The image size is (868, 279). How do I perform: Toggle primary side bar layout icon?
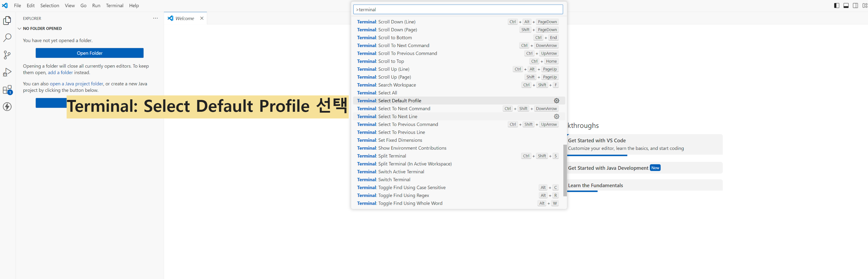(x=837, y=5)
